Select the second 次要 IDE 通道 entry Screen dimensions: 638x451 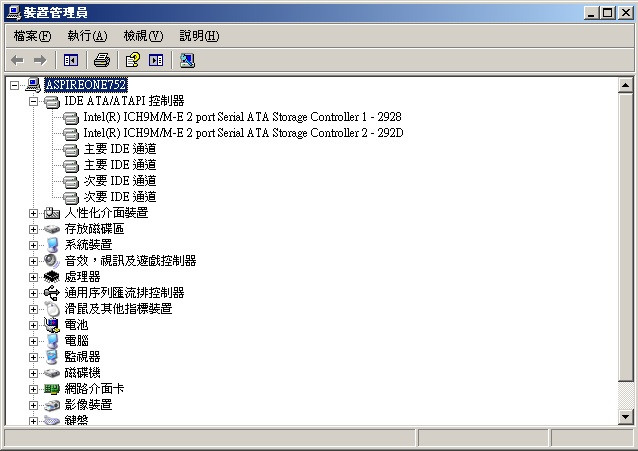[120, 197]
